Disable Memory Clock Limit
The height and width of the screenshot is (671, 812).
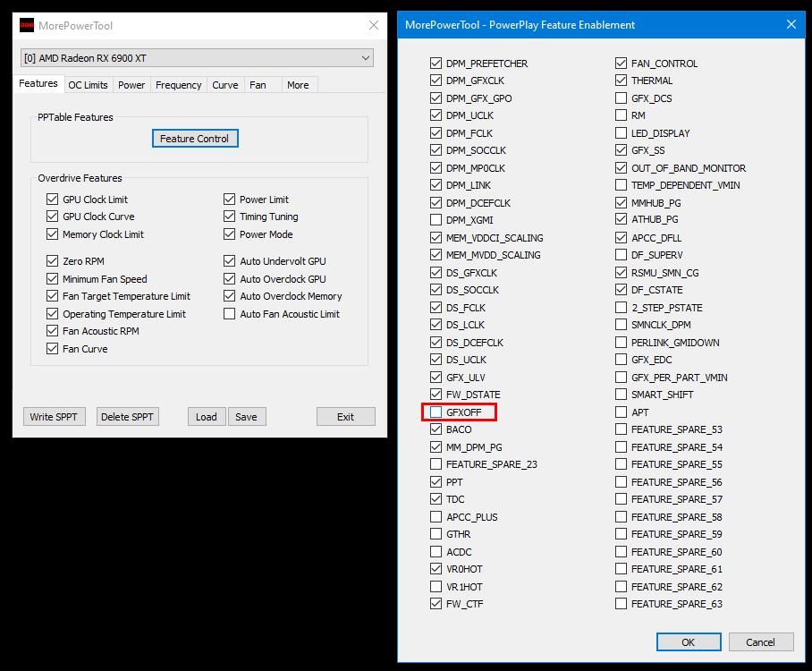pos(52,234)
